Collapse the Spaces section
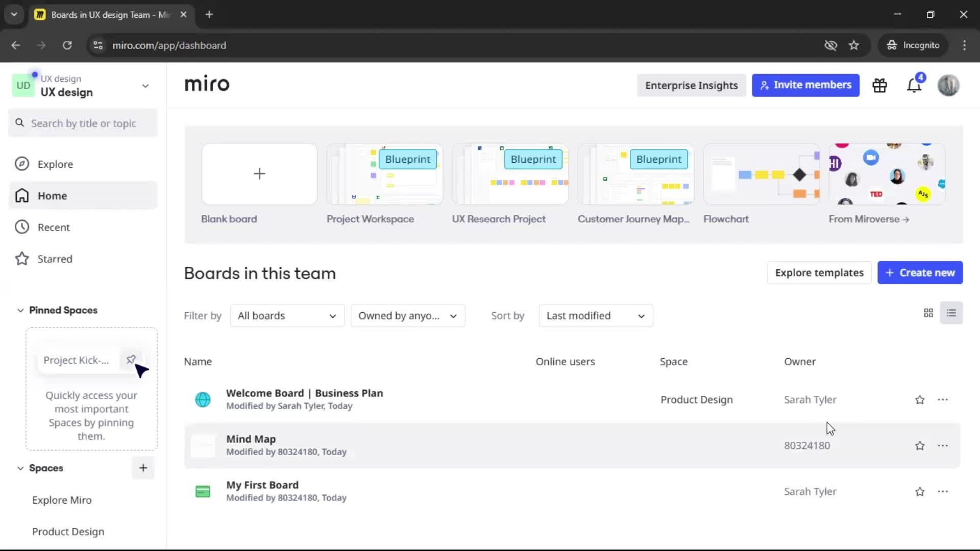The height and width of the screenshot is (551, 980). pos(20,468)
